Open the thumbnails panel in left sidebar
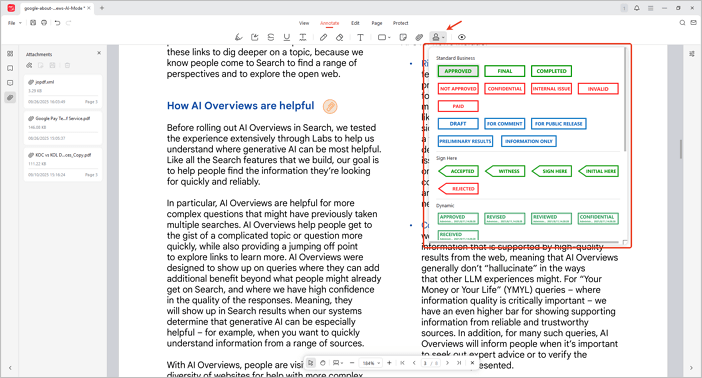 (10, 54)
